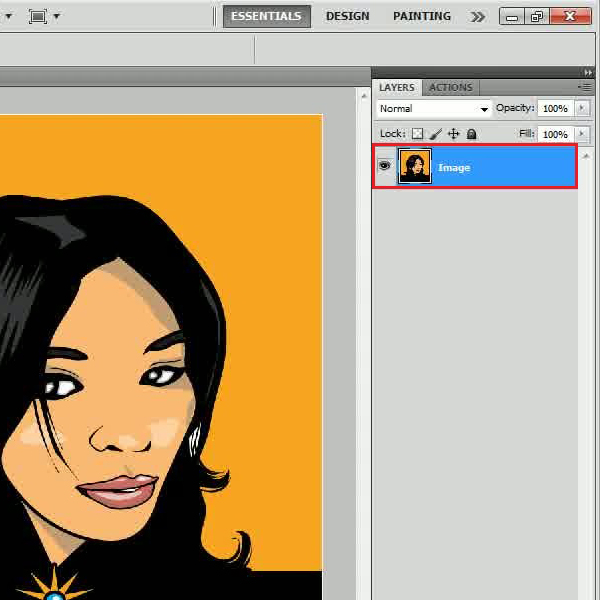This screenshot has height=600, width=600.
Task: Open the Fill slider arrow
Action: pyautogui.click(x=582, y=134)
